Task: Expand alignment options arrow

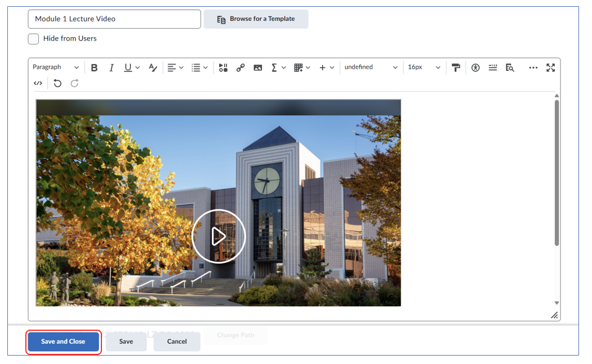Action: [x=181, y=68]
